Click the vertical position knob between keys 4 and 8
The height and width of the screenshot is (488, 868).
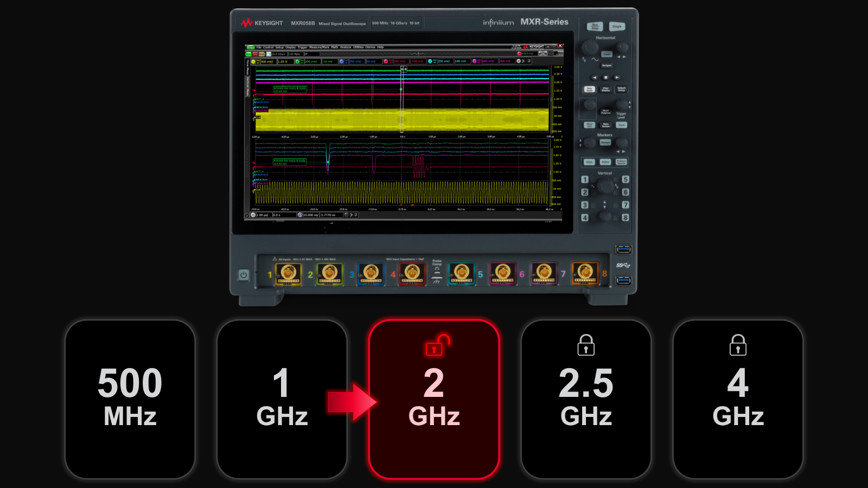(605, 215)
